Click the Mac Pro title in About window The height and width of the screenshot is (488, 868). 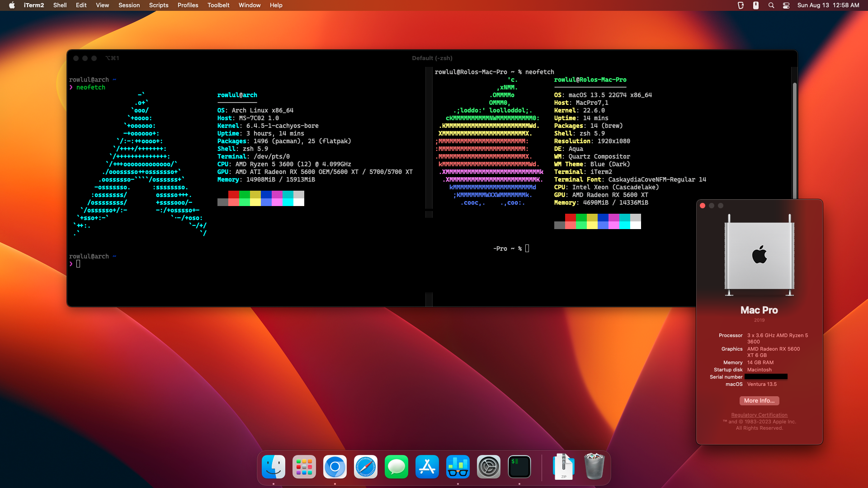759,310
